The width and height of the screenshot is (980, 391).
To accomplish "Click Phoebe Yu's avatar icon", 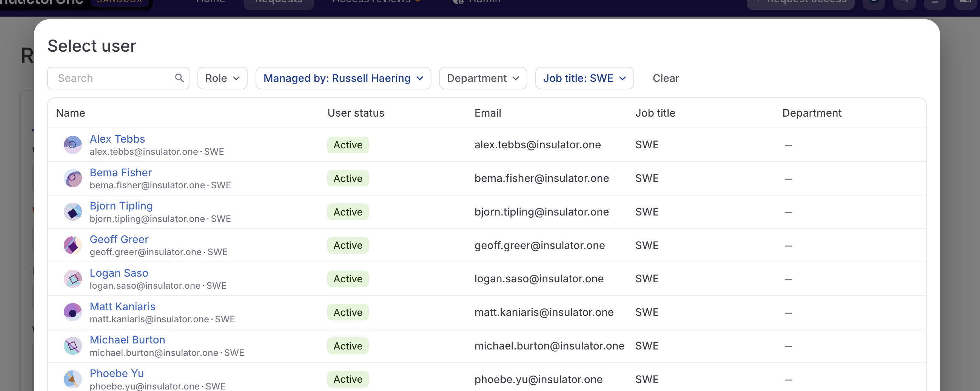I will coord(72,379).
